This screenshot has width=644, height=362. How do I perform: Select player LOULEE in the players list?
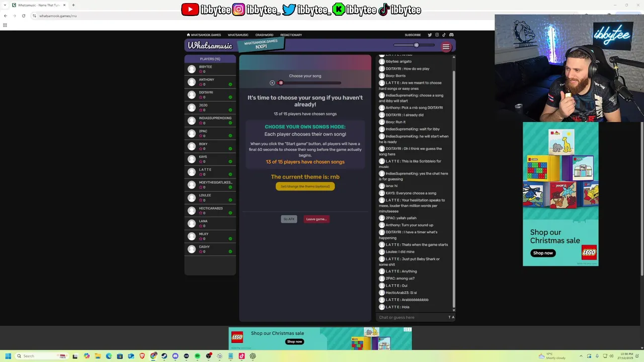click(210, 198)
